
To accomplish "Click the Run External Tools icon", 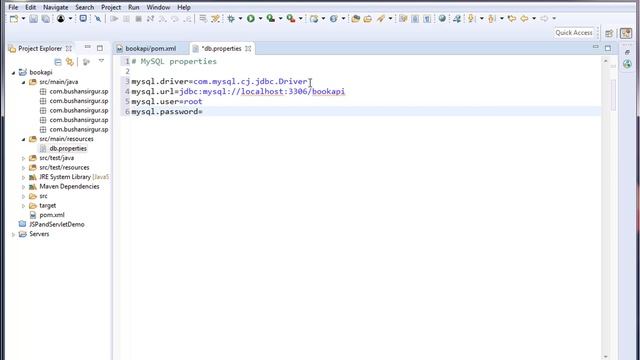I will 291,19.
